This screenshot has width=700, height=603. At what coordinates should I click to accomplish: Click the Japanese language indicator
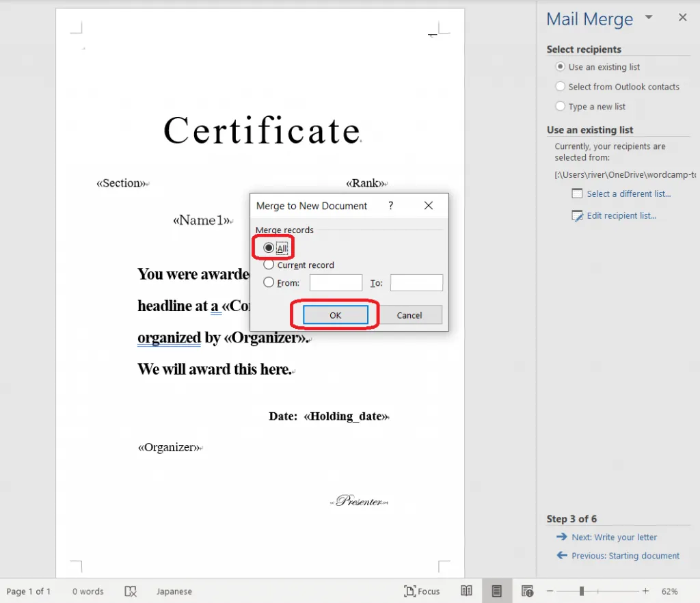(x=174, y=591)
